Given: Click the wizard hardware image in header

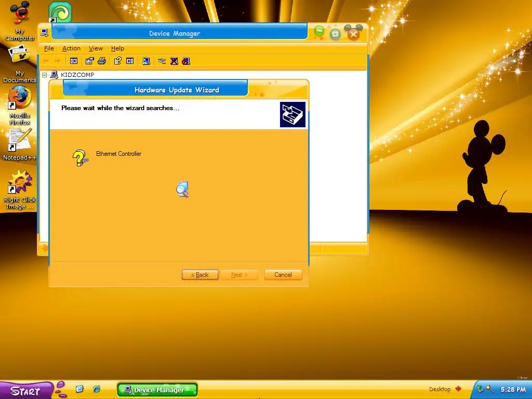Looking at the screenshot, I should pyautogui.click(x=292, y=115).
